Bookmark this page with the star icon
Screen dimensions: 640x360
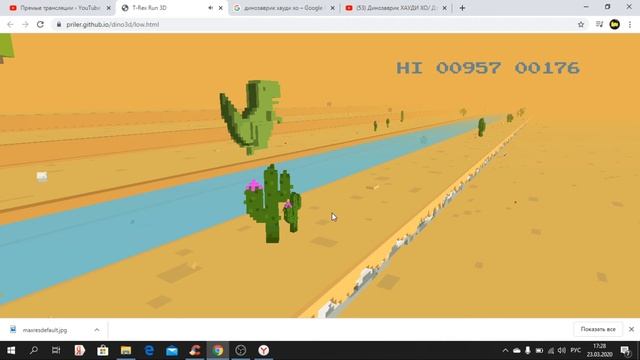point(581,24)
